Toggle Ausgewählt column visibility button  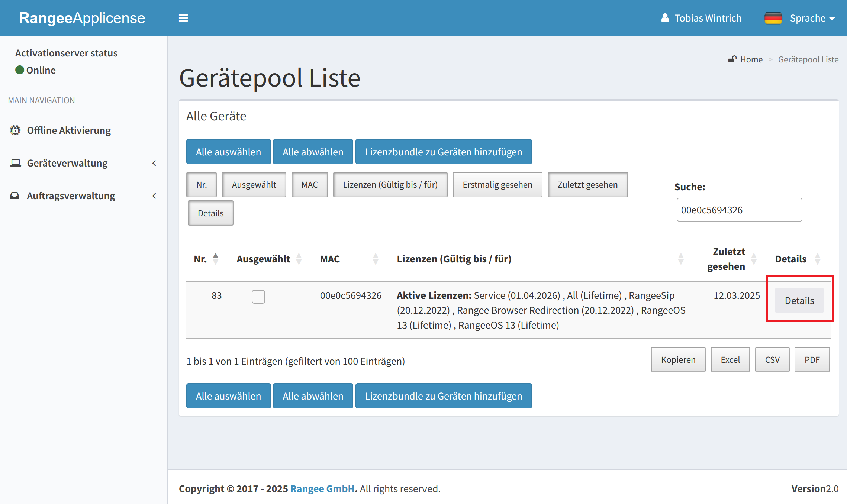254,185
